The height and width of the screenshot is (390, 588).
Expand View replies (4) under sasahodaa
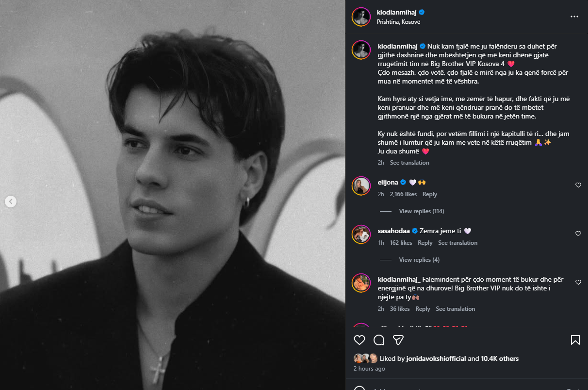click(419, 260)
